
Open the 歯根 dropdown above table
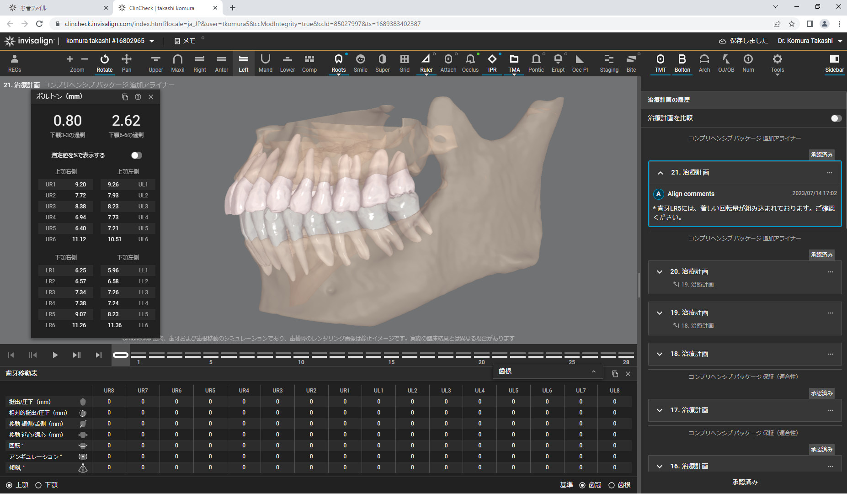548,371
